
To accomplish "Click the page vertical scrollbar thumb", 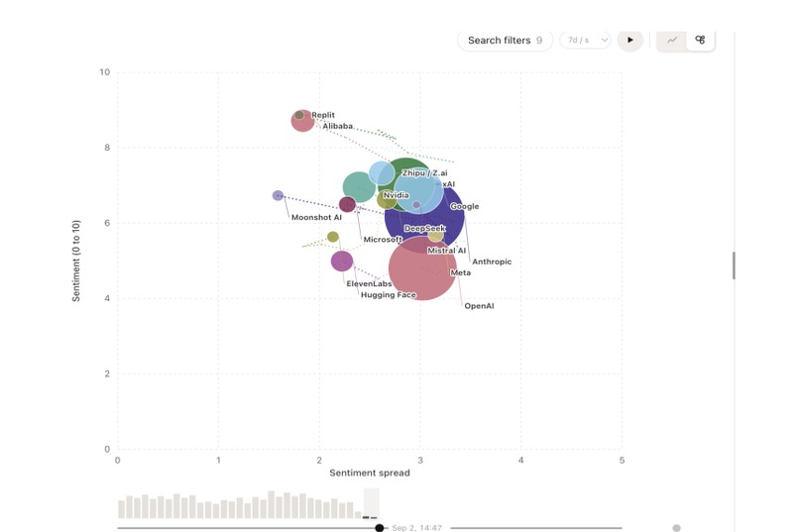I will (x=734, y=266).
